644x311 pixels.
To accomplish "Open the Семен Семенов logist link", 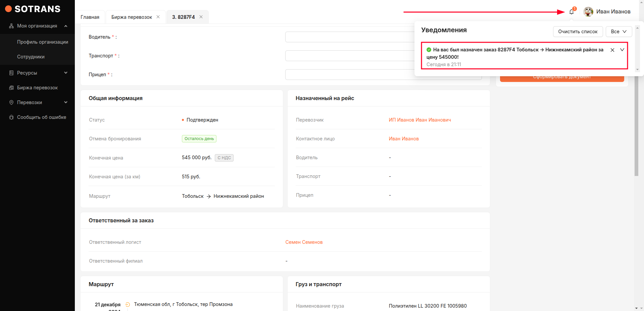I will click(304, 242).
